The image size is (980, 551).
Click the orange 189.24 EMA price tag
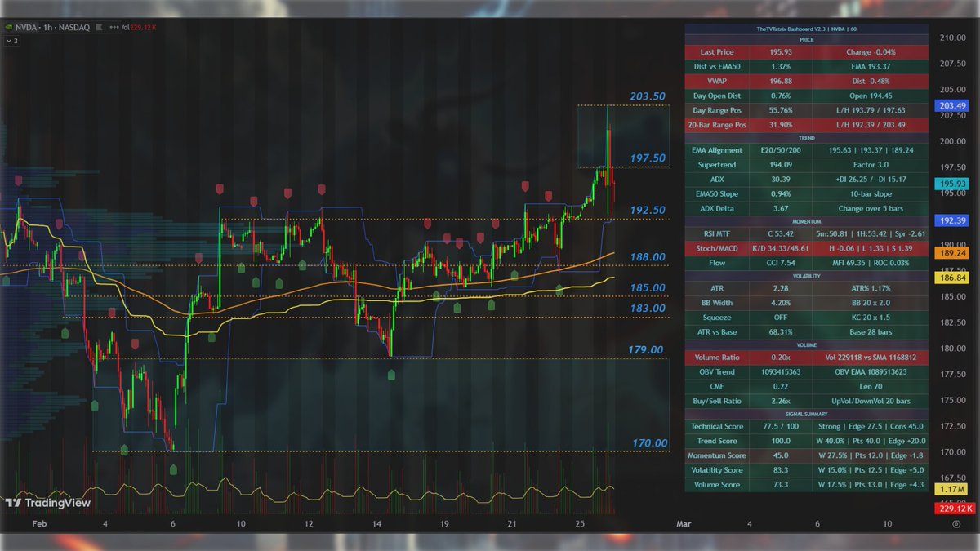(x=953, y=253)
